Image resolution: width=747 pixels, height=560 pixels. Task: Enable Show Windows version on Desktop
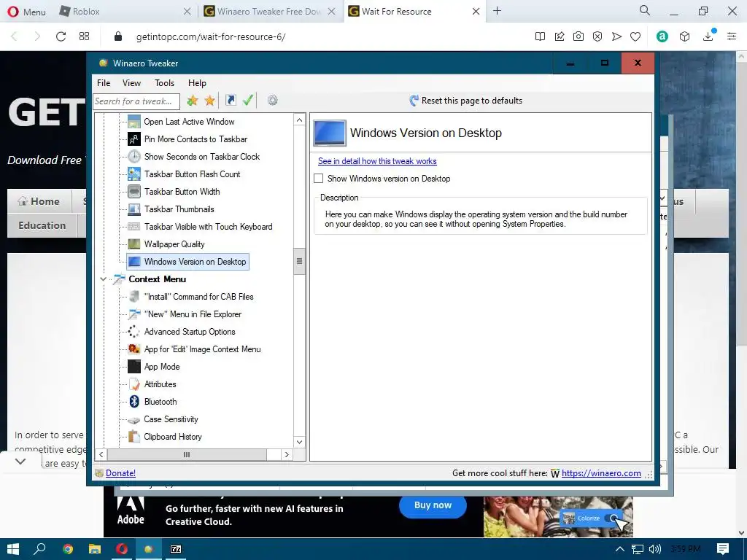[x=319, y=179]
